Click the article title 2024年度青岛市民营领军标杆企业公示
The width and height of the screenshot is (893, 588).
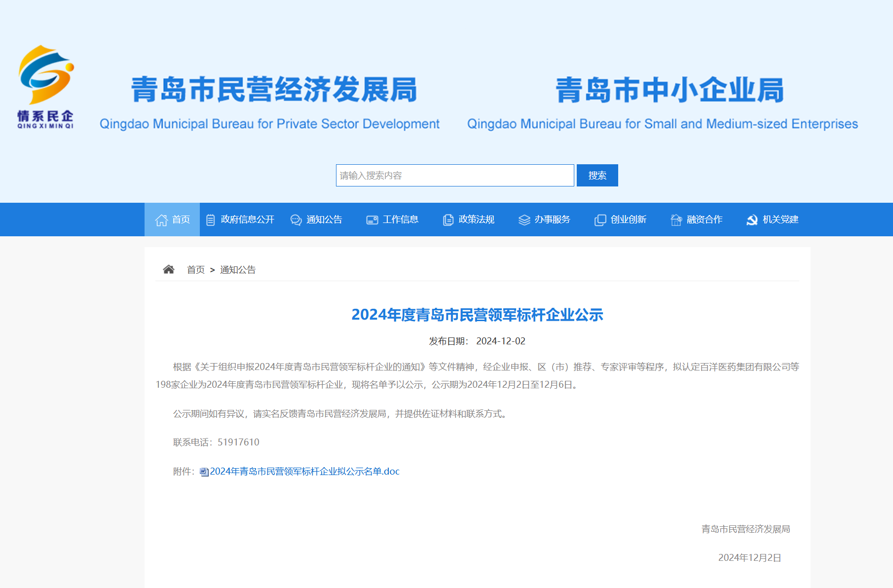pos(477,315)
